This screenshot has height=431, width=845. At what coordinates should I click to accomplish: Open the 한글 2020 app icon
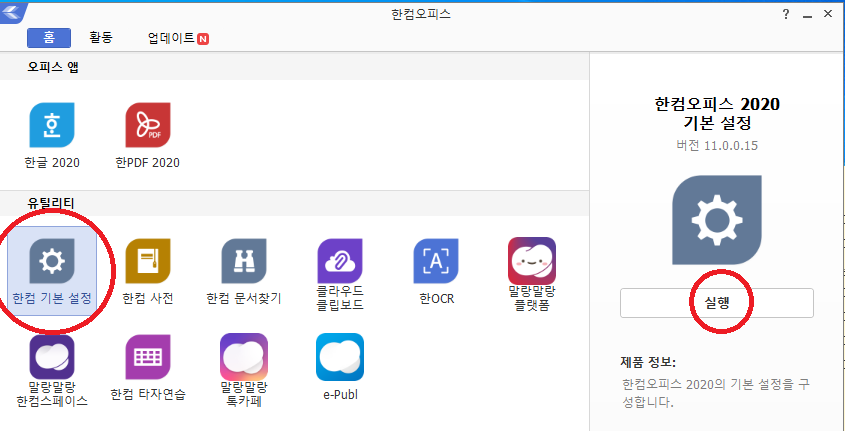click(52, 125)
